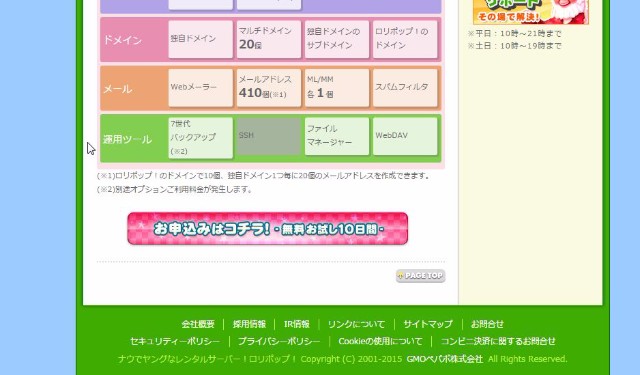640x375 pixels.
Task: Select the ML/MM tile
Action: (x=337, y=88)
